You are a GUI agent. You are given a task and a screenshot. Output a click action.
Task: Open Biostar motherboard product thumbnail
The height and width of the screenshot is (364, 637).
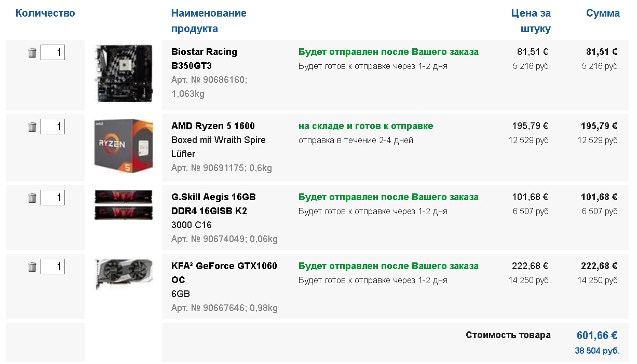124,73
